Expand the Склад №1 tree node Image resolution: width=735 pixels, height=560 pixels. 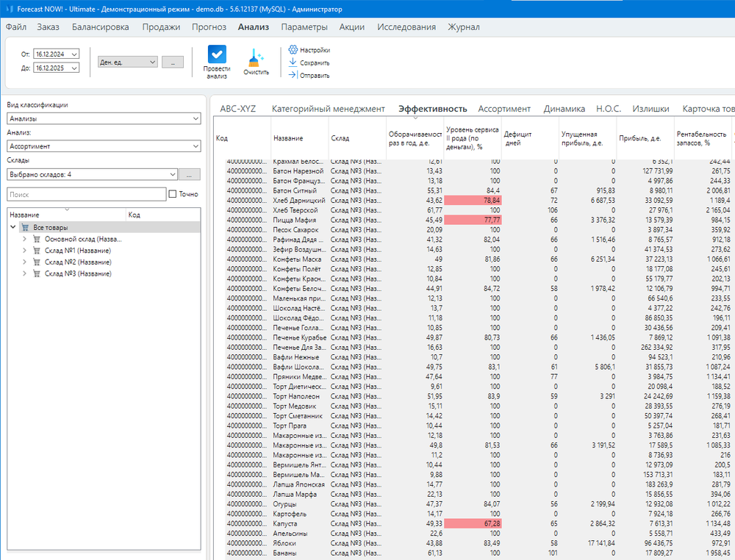point(25,251)
